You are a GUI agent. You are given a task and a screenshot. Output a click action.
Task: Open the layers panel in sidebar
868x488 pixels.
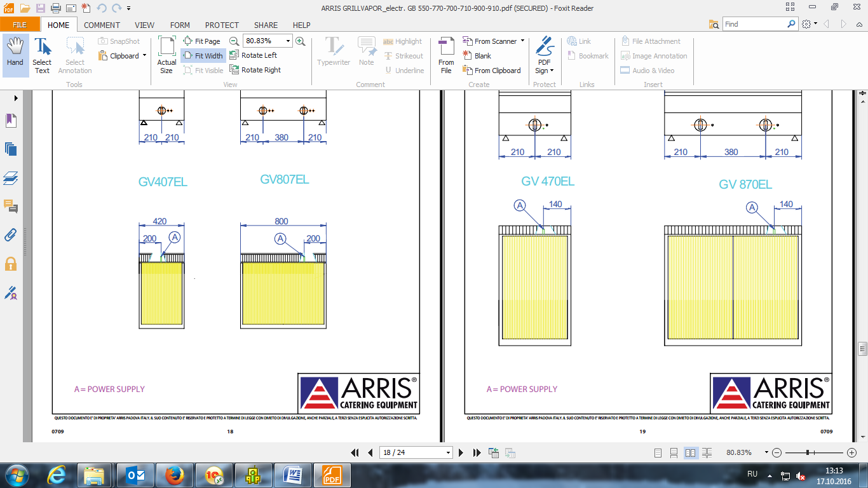(11, 178)
